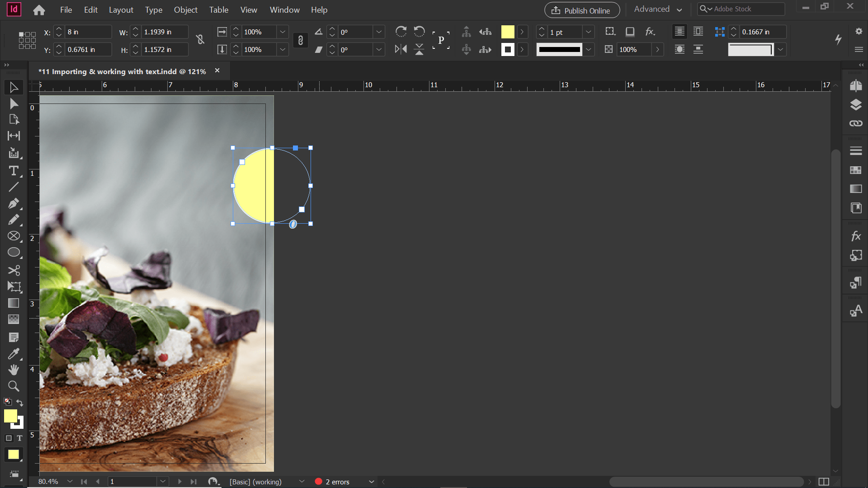Pick the Scissors tool
Image resolution: width=868 pixels, height=488 pixels.
coord(14,270)
